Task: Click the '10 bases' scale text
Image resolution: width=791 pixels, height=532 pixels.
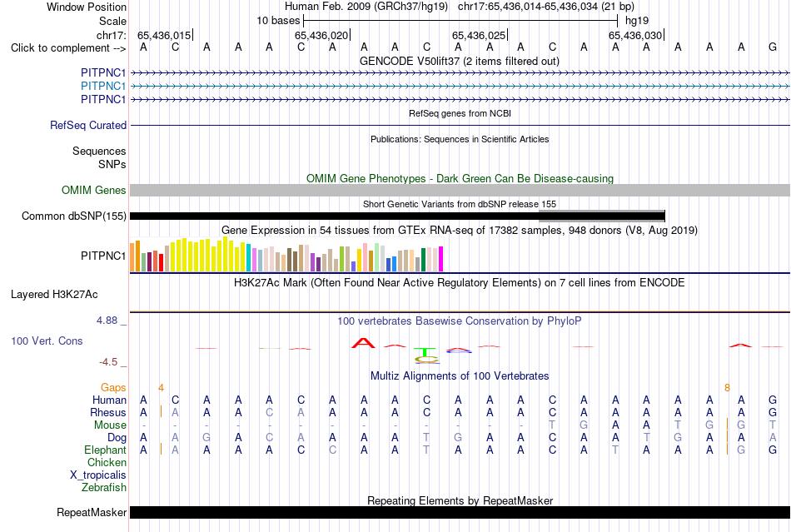Action: point(278,21)
